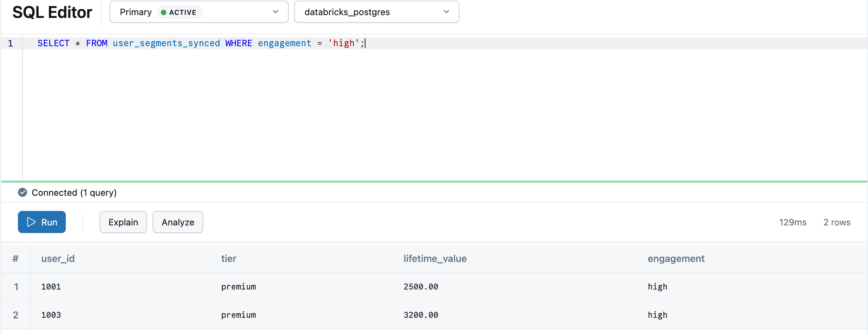Screen dimensions: 868x335
Task: Toggle the Primary ACTIVE connection status badge
Action: coord(179,12)
